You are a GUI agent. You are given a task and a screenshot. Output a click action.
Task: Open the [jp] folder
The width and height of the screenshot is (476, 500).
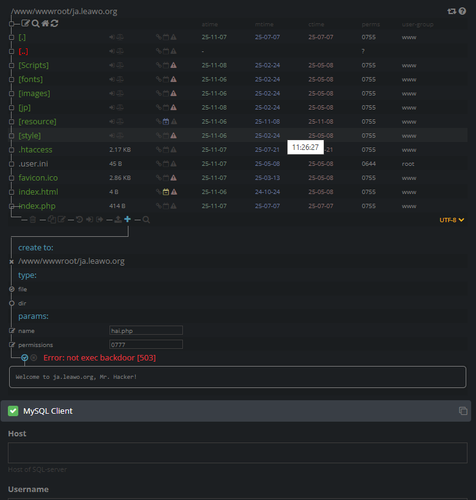pyautogui.click(x=25, y=108)
